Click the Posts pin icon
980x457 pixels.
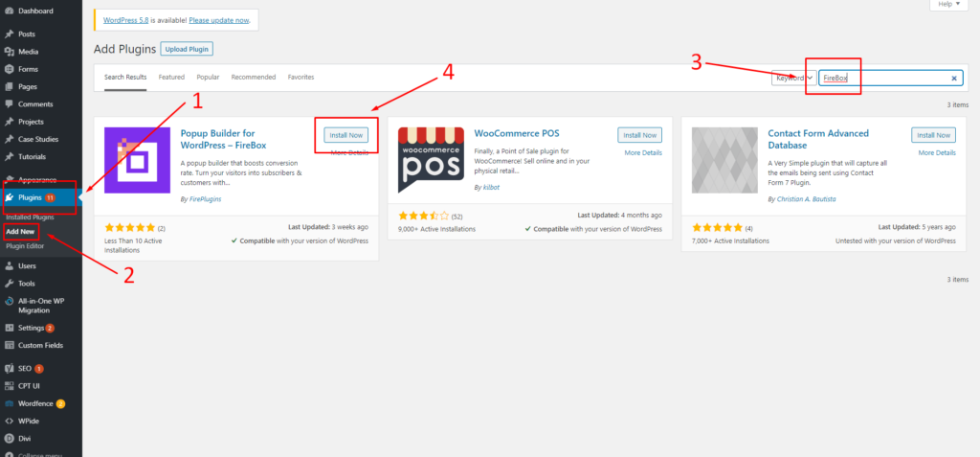9,34
